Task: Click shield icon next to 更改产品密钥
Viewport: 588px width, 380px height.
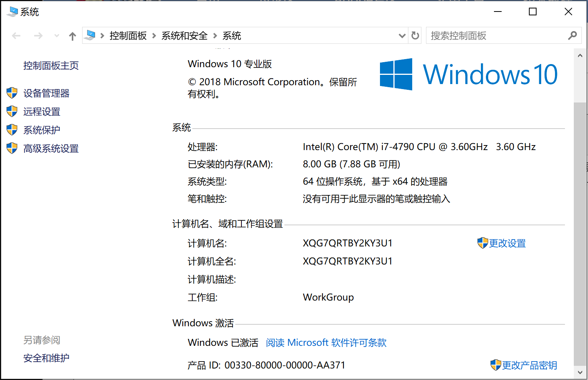Action: click(496, 365)
